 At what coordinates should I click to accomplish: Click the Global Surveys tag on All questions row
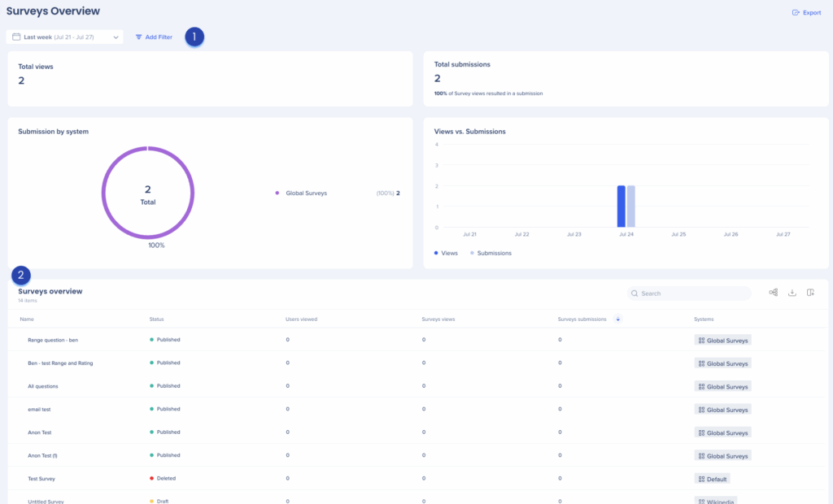point(722,386)
